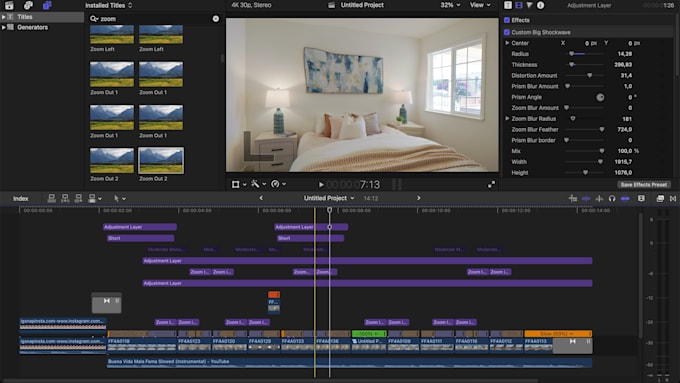Show the Info inspector icon
Viewport: 680px width, 383px height.
(x=540, y=5)
